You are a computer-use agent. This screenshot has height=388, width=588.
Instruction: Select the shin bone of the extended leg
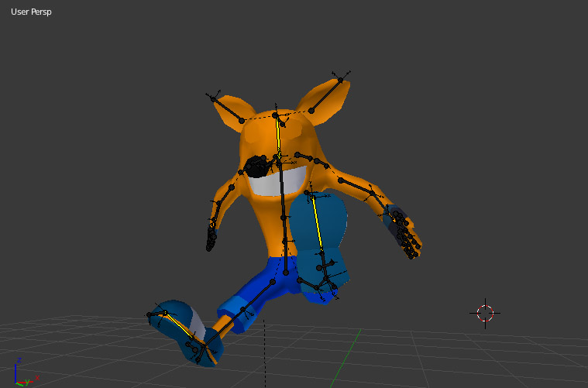tap(223, 327)
